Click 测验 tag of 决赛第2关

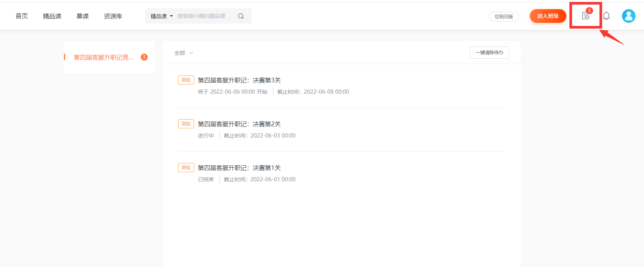click(x=186, y=124)
